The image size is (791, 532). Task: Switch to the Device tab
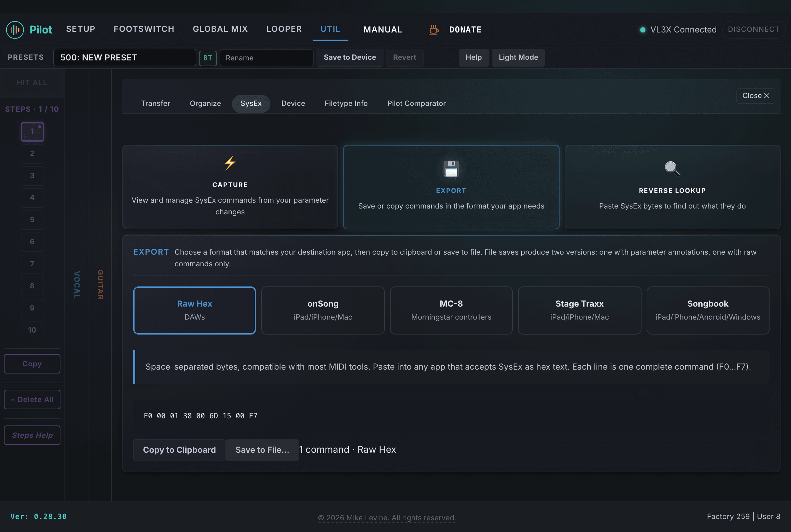tap(293, 104)
